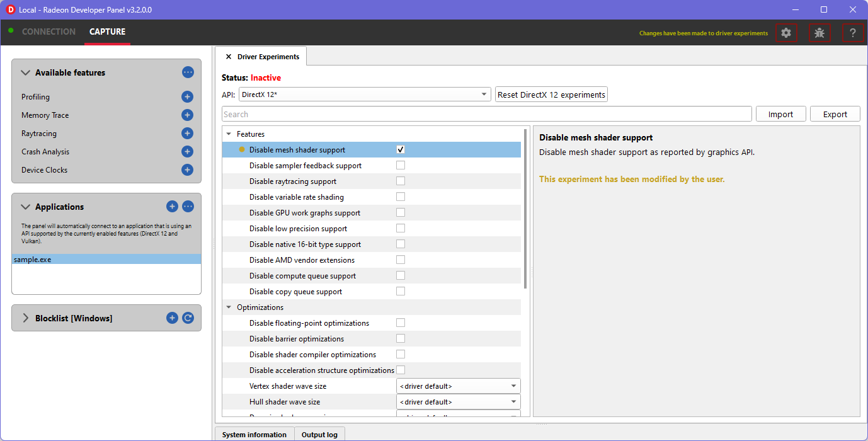868x441 pixels.
Task: Click the bug report icon
Action: click(819, 32)
